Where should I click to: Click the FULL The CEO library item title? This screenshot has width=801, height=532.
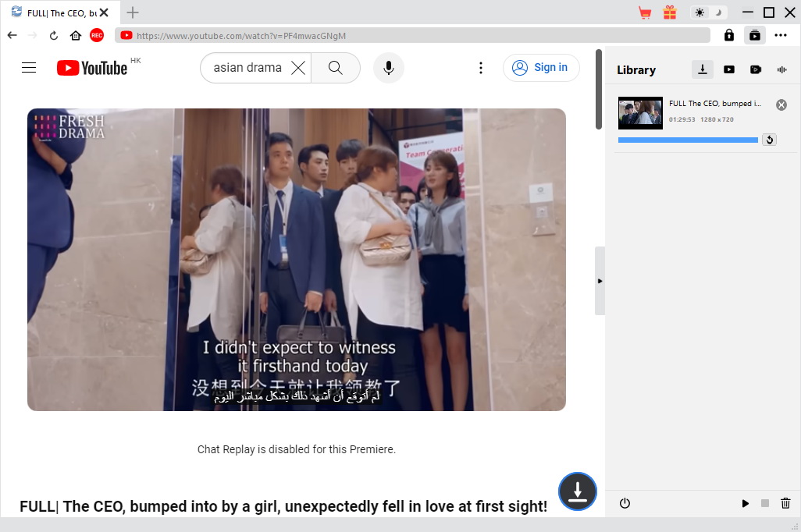click(x=714, y=104)
